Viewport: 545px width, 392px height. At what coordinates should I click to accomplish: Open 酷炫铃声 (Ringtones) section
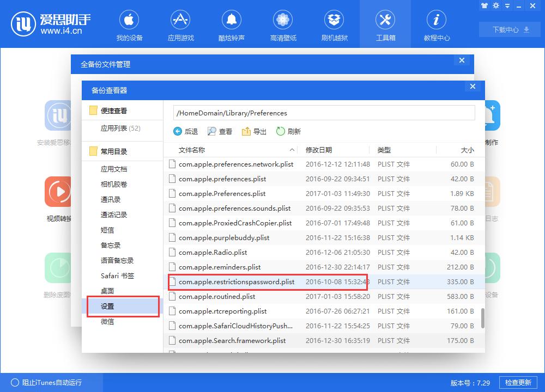232,24
